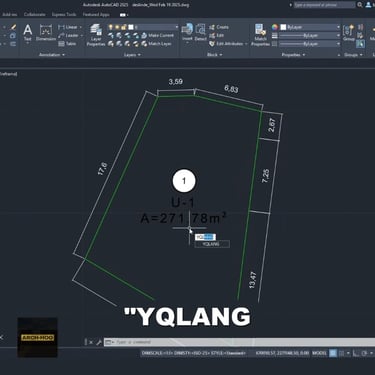The image size is (375, 375).
Task: Click the color wheel object color icon
Action: tap(275, 27)
